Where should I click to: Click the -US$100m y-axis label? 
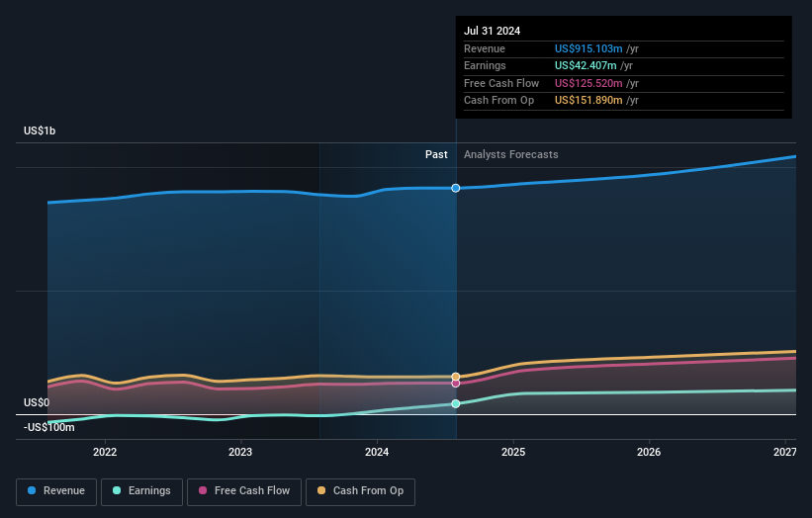[49, 427]
